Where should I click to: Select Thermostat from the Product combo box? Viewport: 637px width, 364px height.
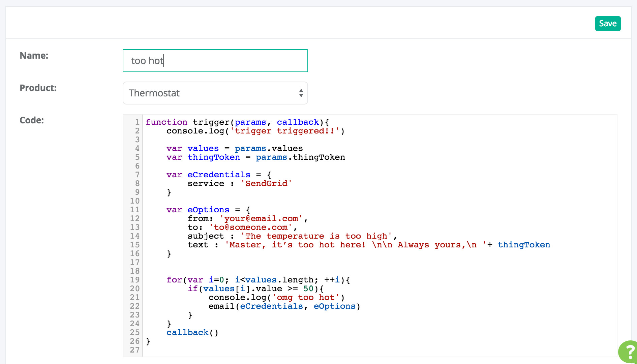tap(215, 93)
